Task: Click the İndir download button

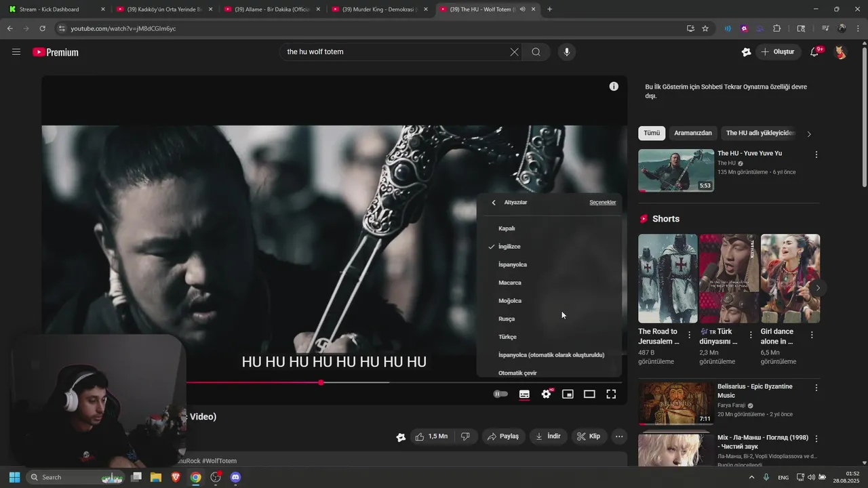Action: 548,436
